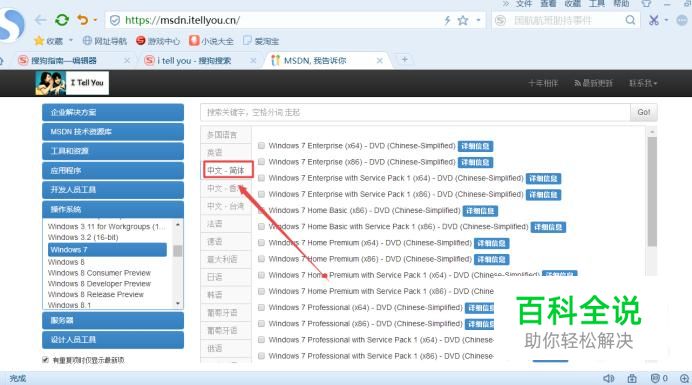Open 联系我 dropdown in site header

click(643, 83)
